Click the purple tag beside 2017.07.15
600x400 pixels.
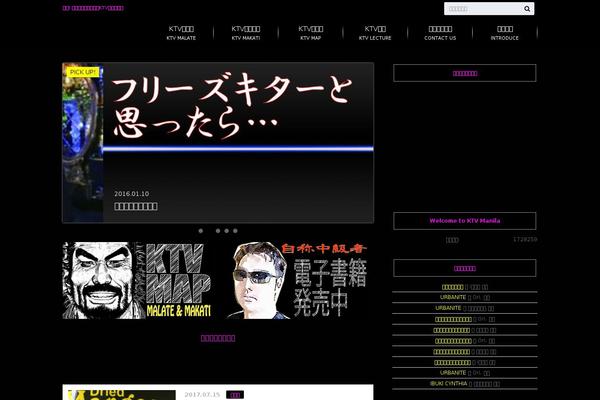(x=235, y=395)
